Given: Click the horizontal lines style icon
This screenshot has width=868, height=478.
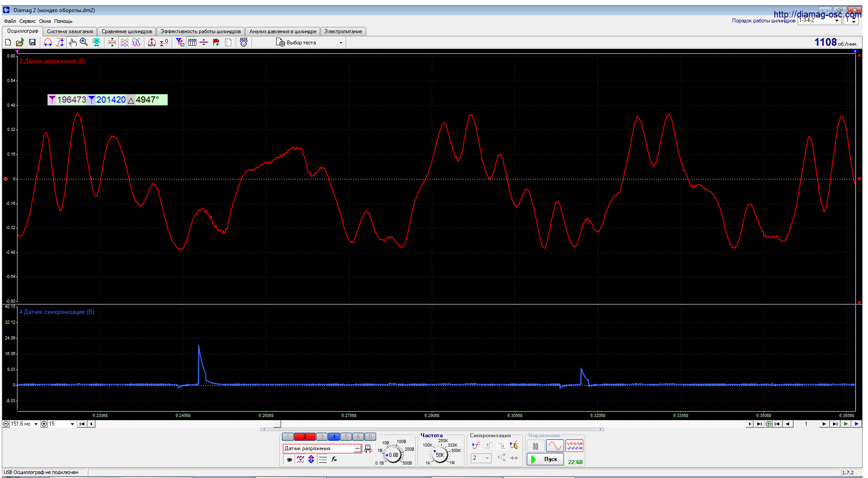Looking at the screenshot, I should click(323, 459).
